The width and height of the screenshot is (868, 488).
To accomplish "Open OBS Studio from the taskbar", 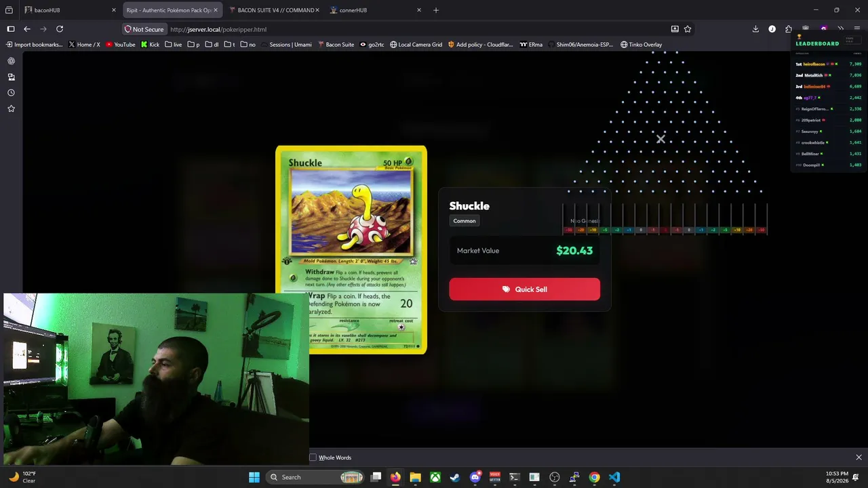I will coord(555,477).
